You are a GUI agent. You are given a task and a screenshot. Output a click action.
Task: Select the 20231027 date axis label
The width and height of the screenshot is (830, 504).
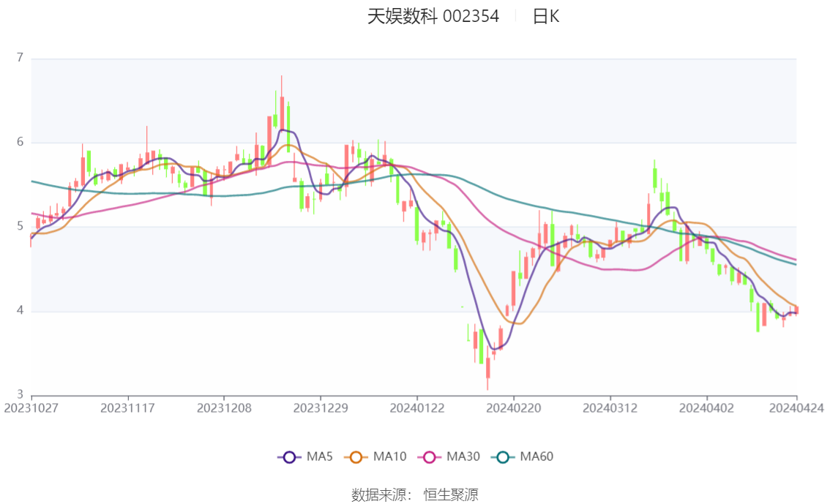(x=31, y=408)
